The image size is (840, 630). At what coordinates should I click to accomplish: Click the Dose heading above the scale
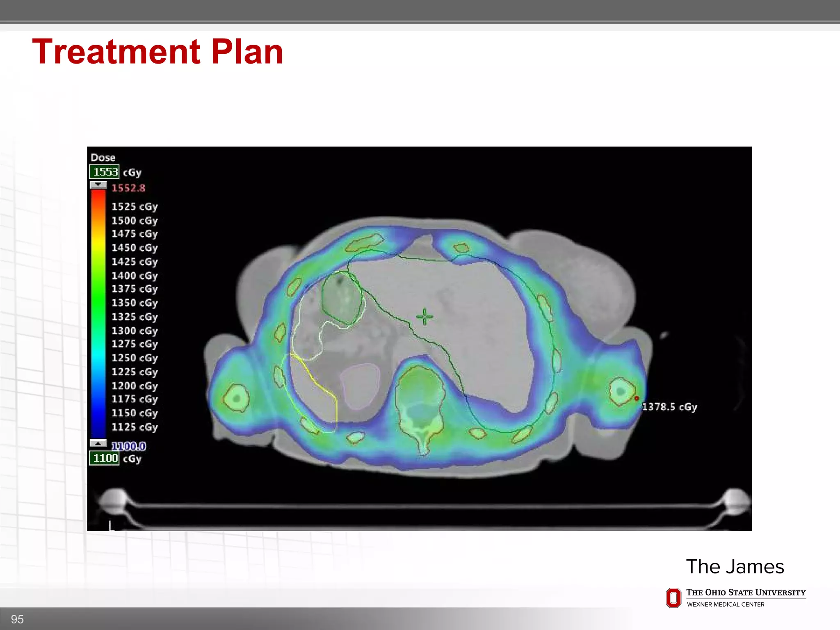(x=103, y=157)
